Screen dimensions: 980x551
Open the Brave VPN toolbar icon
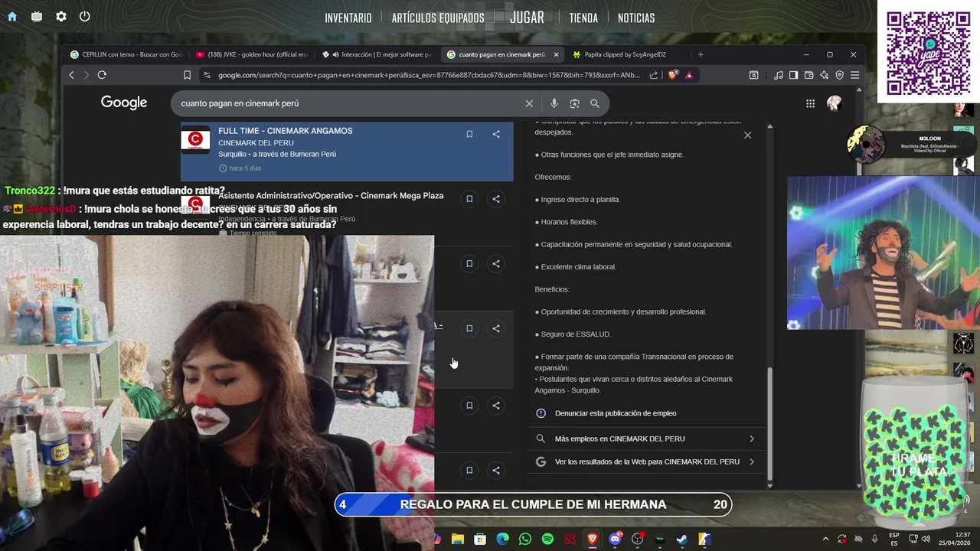click(839, 75)
